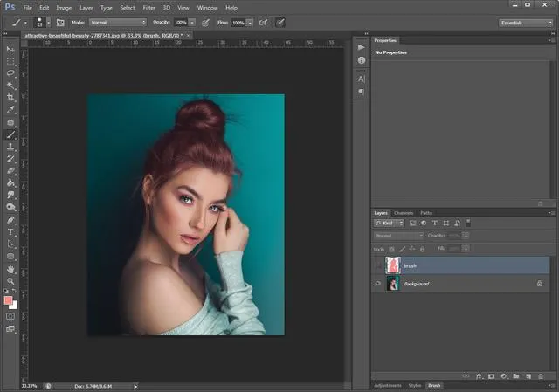Select the Smudge tool
The height and width of the screenshot is (392, 559).
tap(10, 195)
